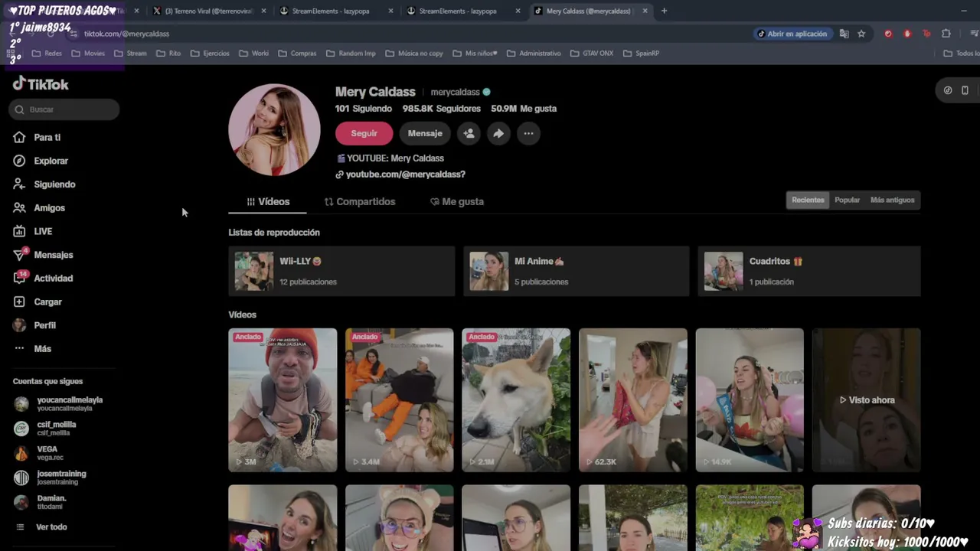This screenshot has width=980, height=551.
Task: Click the 101 Siguiendo count
Action: pyautogui.click(x=364, y=109)
